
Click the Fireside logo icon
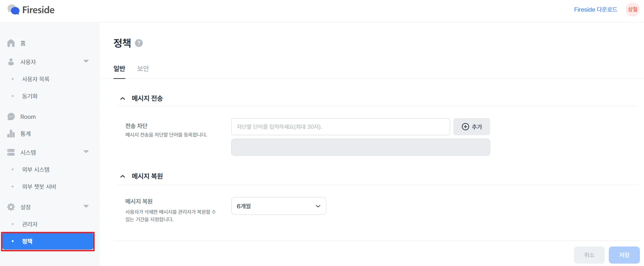click(x=14, y=10)
